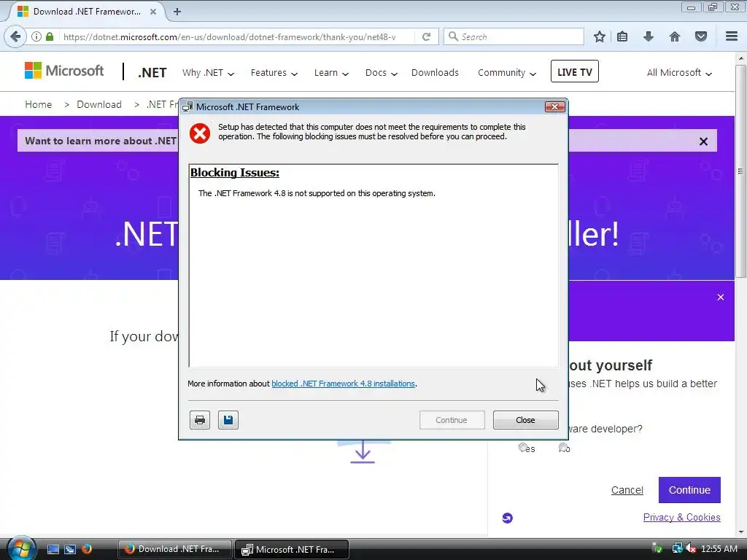Launch Firefox from quick launch bar
Image resolution: width=747 pixels, height=560 pixels.
(x=87, y=549)
